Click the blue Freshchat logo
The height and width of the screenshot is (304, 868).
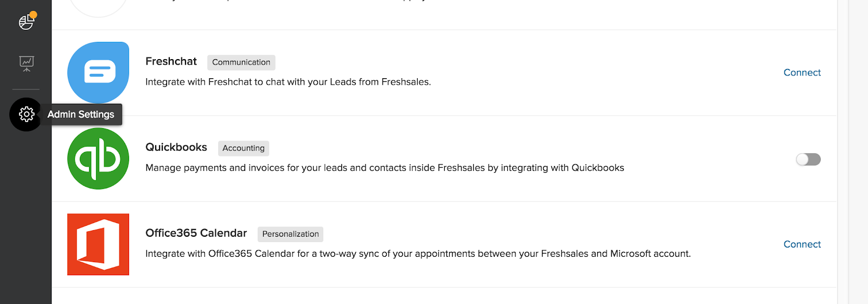pos(98,72)
